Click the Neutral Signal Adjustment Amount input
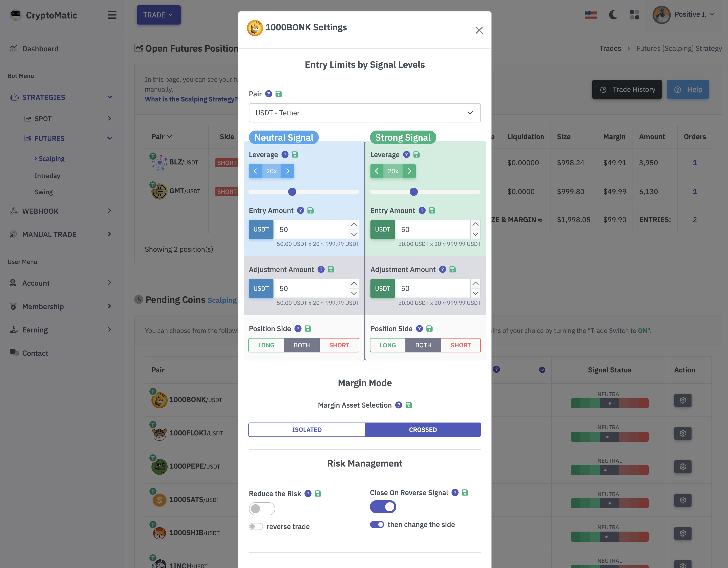This screenshot has width=728, height=568. coord(311,288)
